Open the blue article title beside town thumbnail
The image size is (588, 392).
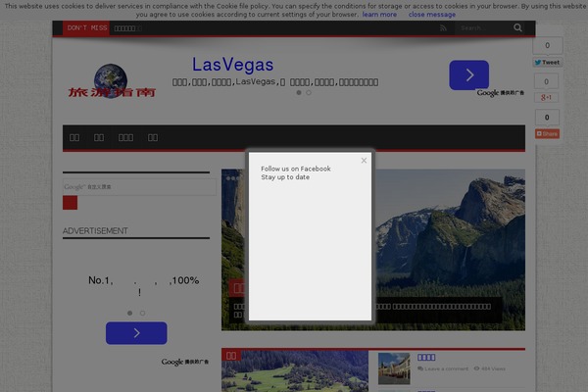(x=426, y=357)
